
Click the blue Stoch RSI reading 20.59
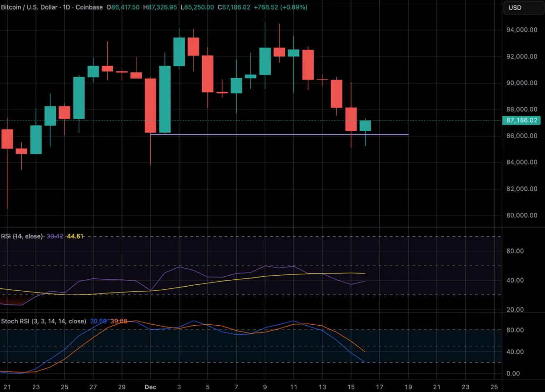99,321
